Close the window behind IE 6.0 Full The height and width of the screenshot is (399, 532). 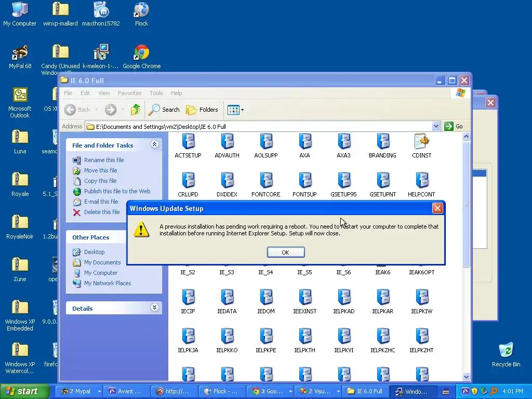coord(490,102)
